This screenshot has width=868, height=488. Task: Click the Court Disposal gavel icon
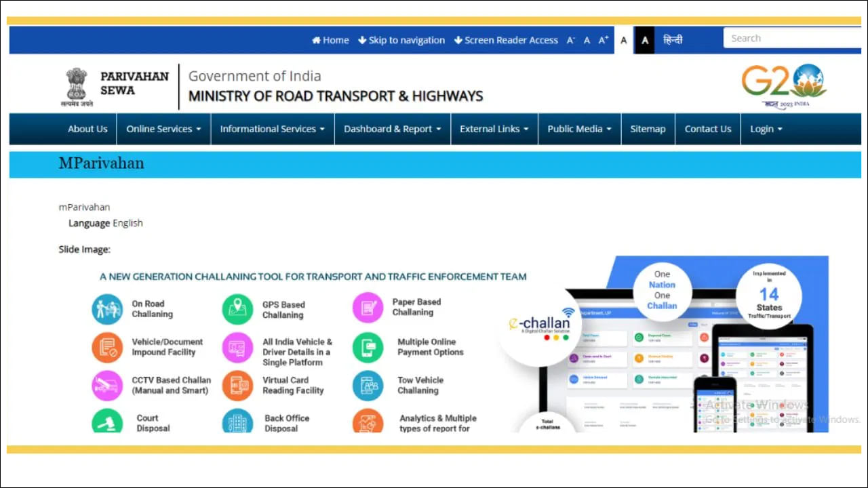[x=107, y=421]
